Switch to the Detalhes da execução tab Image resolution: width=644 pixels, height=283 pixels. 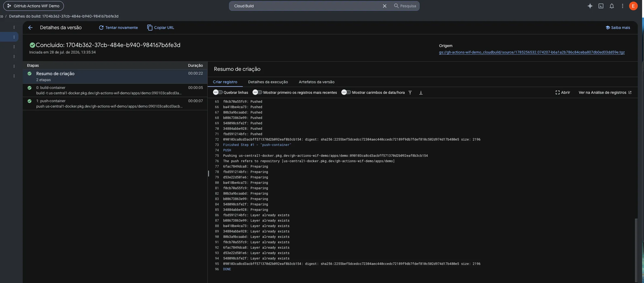tap(268, 82)
